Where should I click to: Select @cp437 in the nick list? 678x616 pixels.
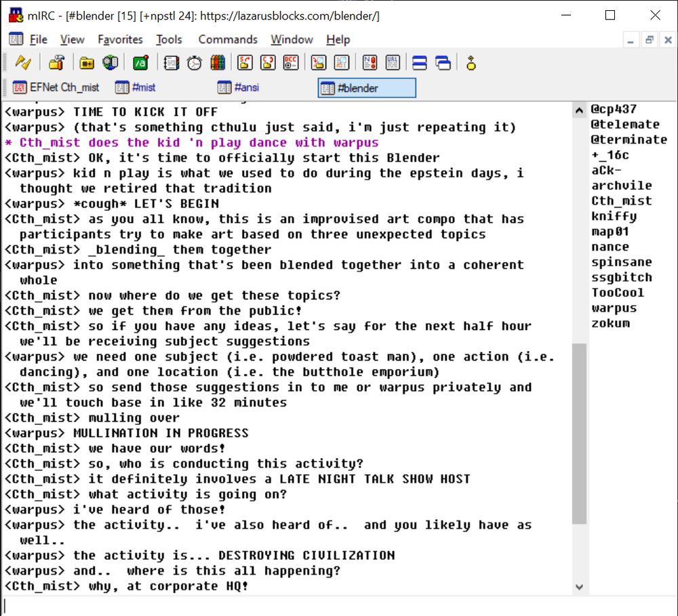[x=614, y=109]
